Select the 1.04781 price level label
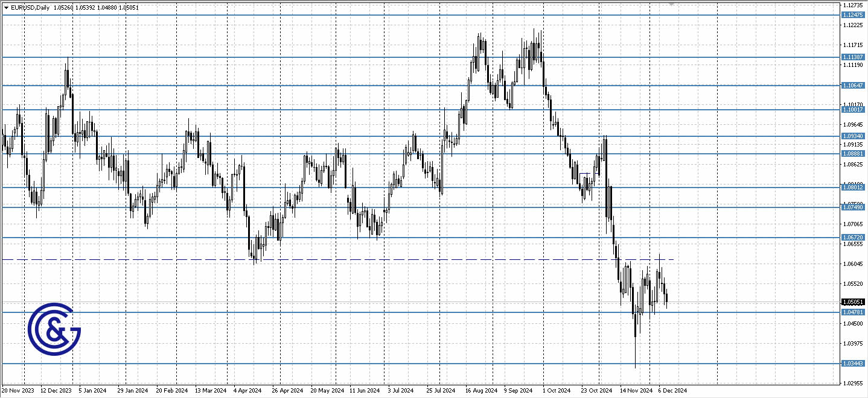This screenshot has height=398, width=868. (852, 313)
